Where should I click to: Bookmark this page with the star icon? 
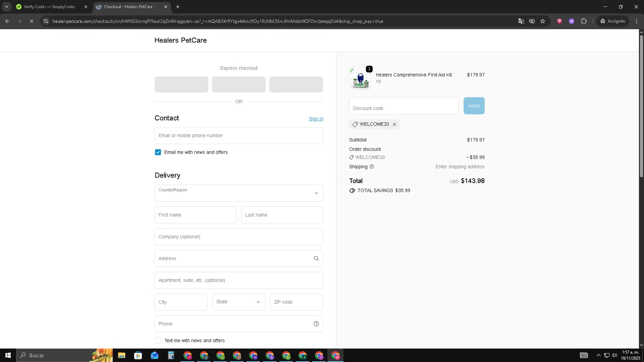click(543, 21)
